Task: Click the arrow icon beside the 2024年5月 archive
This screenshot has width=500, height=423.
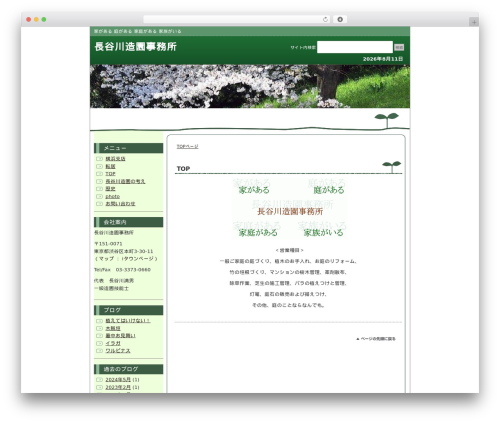Action: click(99, 380)
